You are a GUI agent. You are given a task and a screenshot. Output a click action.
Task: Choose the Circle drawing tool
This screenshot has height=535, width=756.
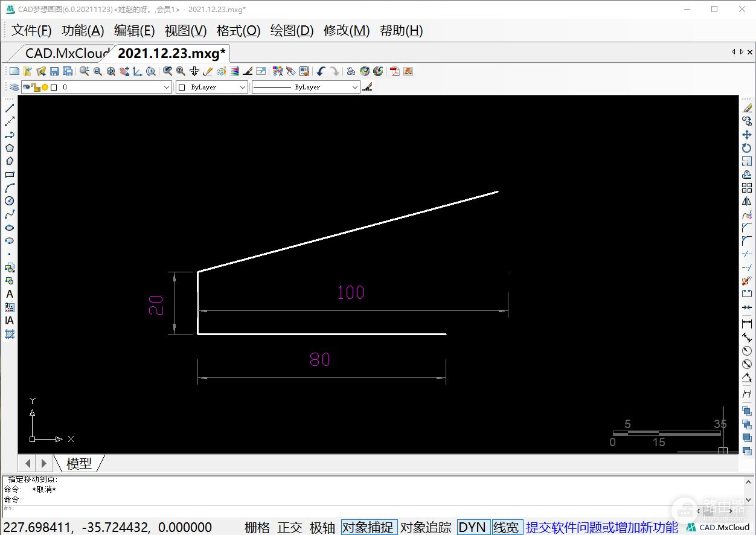10,201
